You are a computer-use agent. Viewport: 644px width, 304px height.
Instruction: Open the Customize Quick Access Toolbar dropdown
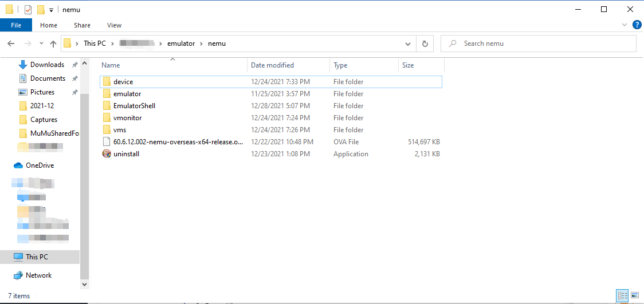pyautogui.click(x=52, y=10)
